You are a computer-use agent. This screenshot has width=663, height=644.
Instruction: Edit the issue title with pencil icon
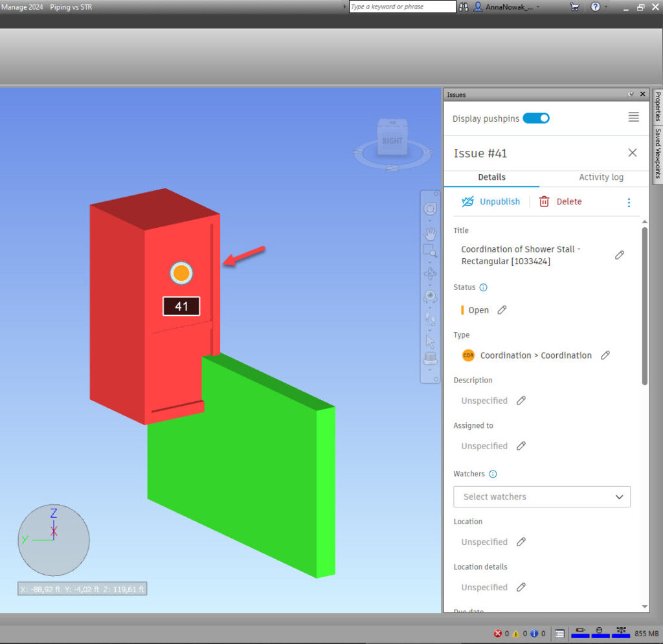pos(620,255)
